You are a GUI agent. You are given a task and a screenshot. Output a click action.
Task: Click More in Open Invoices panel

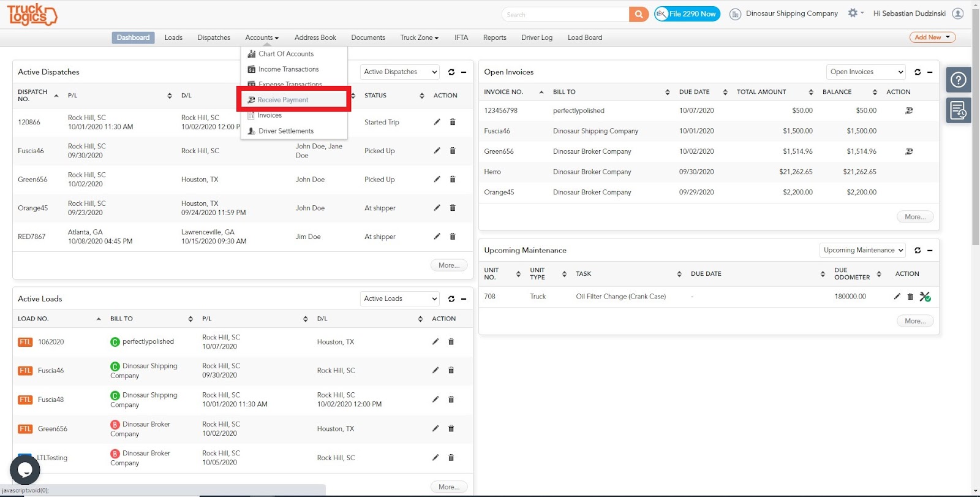point(915,217)
